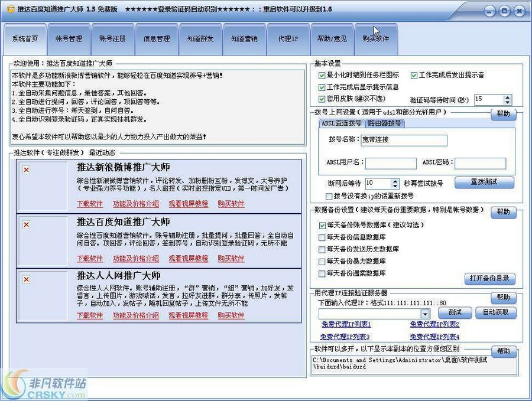Select the 知道群发 tab
This screenshot has height=401, width=532.
coord(200,39)
